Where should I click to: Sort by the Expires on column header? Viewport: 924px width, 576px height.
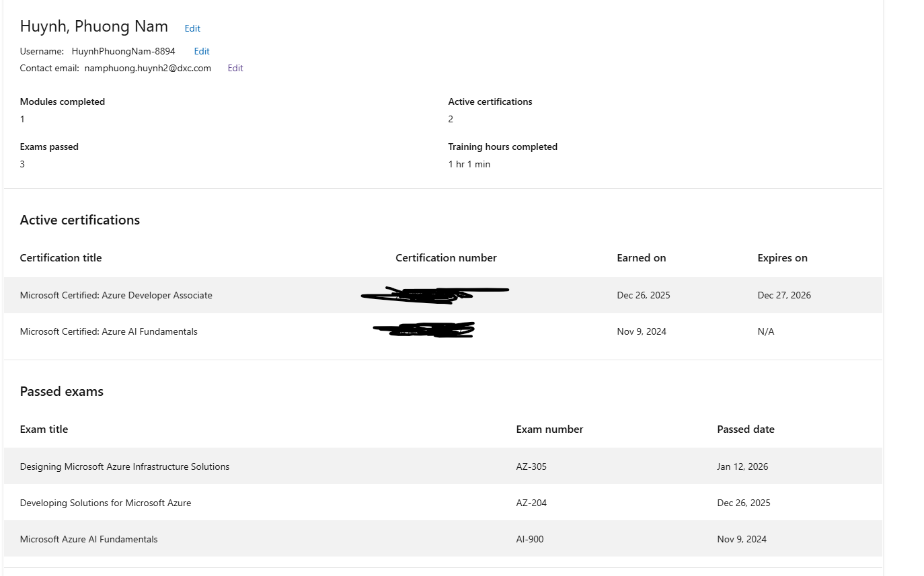pos(782,257)
